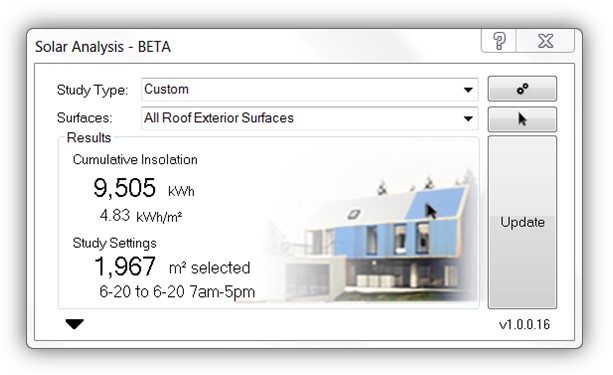Click the cursor surface selection button
Image resolution: width=613 pixels, height=375 pixels.
pyautogui.click(x=522, y=119)
